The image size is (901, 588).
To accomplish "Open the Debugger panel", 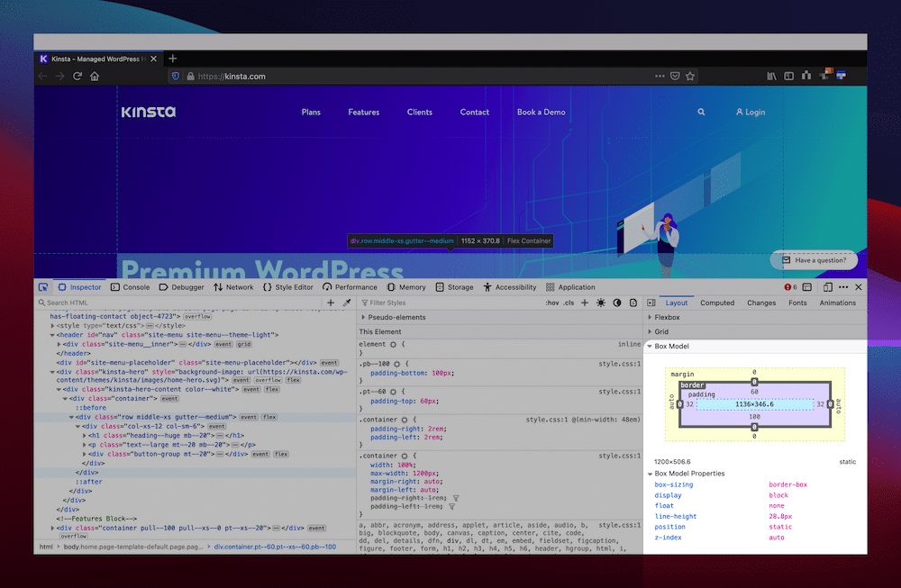I will pyautogui.click(x=182, y=286).
